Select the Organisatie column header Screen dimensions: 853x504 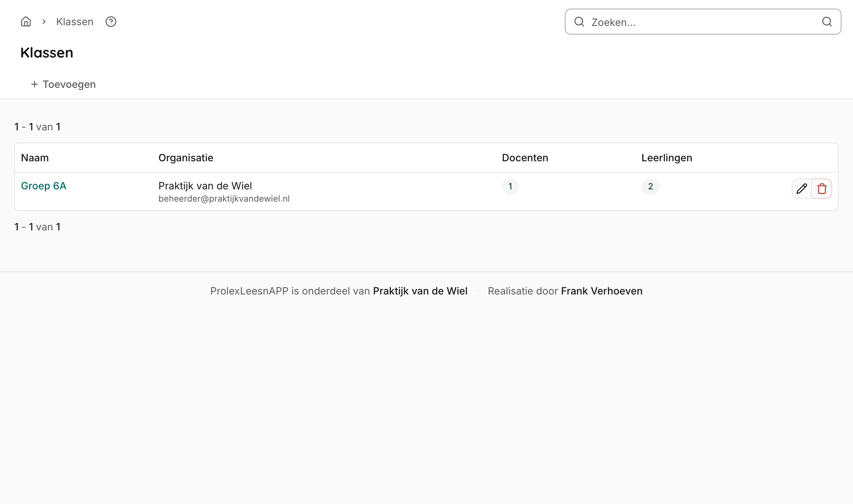(x=186, y=158)
